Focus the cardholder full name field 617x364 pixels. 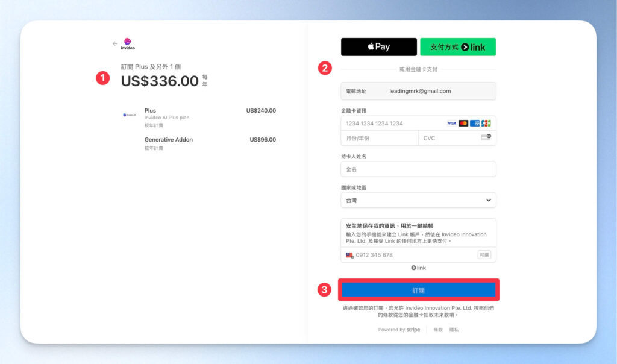point(418,169)
